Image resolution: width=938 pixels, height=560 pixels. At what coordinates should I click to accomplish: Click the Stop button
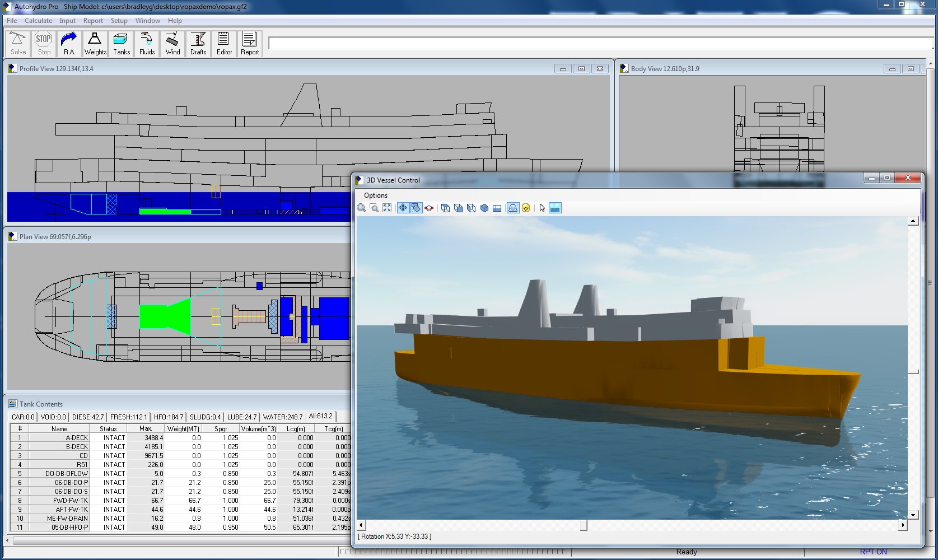[43, 43]
